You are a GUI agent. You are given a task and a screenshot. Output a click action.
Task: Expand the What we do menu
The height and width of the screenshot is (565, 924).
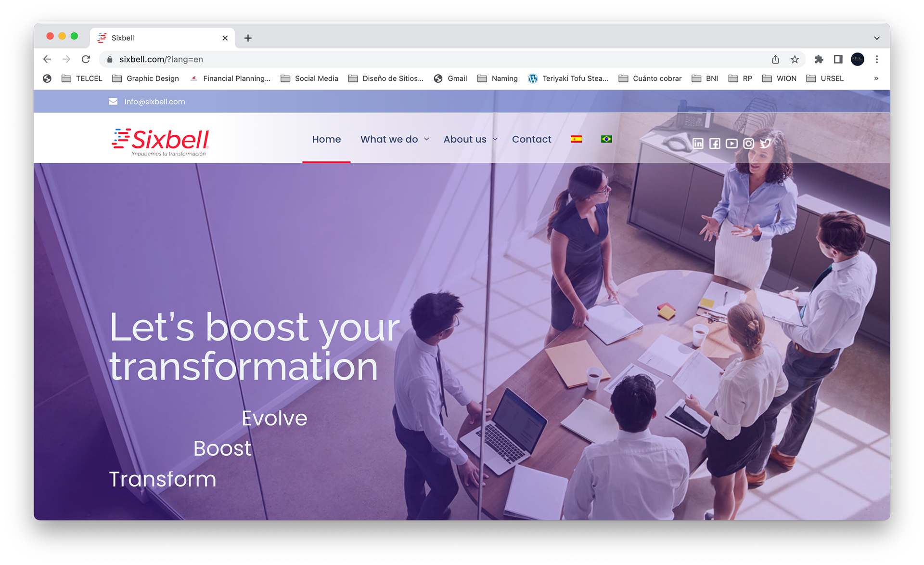tap(395, 139)
